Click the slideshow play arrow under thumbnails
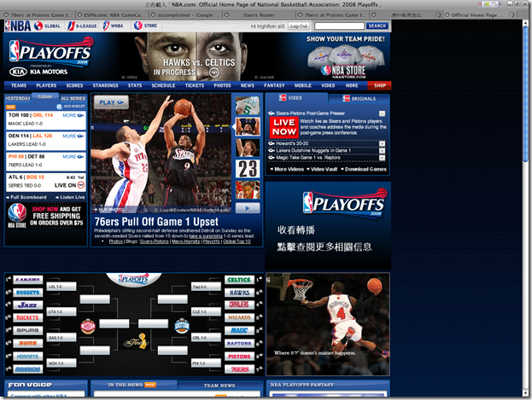 [248, 208]
